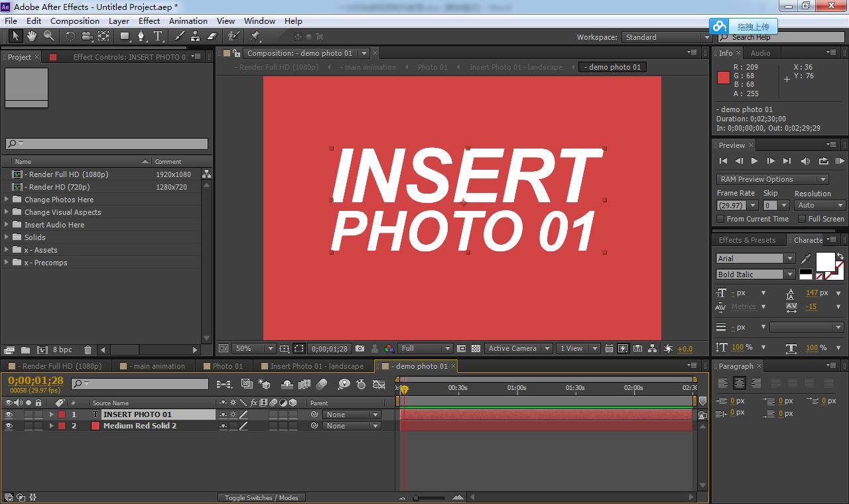Select the Pen tool

point(141,36)
